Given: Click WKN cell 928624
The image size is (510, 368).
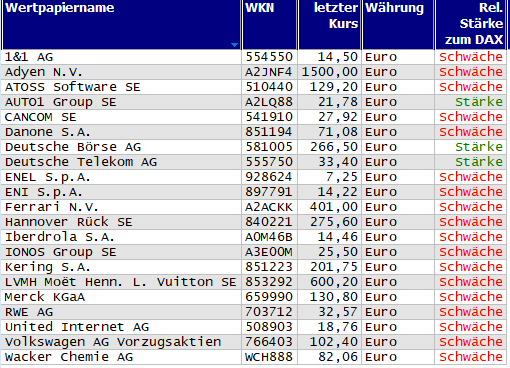Looking at the screenshot, I should coord(269,177).
